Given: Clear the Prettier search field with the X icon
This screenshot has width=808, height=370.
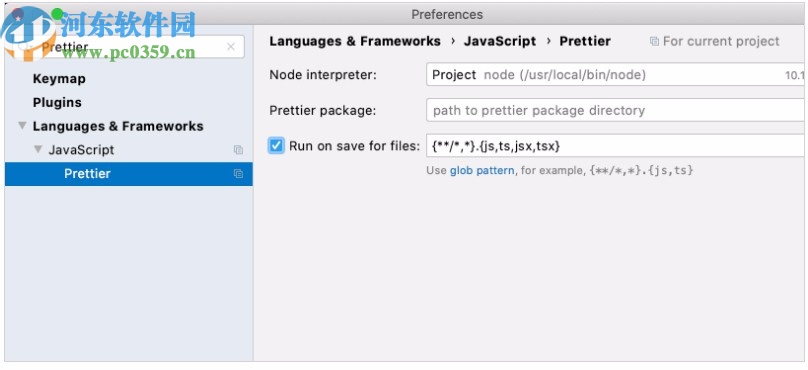Looking at the screenshot, I should (x=231, y=47).
